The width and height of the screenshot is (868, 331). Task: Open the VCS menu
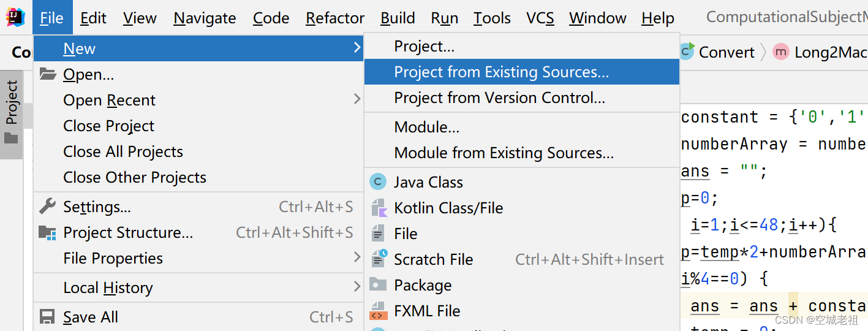(x=540, y=18)
